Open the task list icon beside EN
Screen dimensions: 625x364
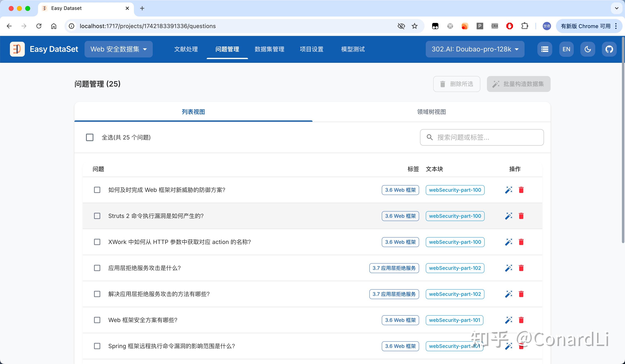coord(545,49)
